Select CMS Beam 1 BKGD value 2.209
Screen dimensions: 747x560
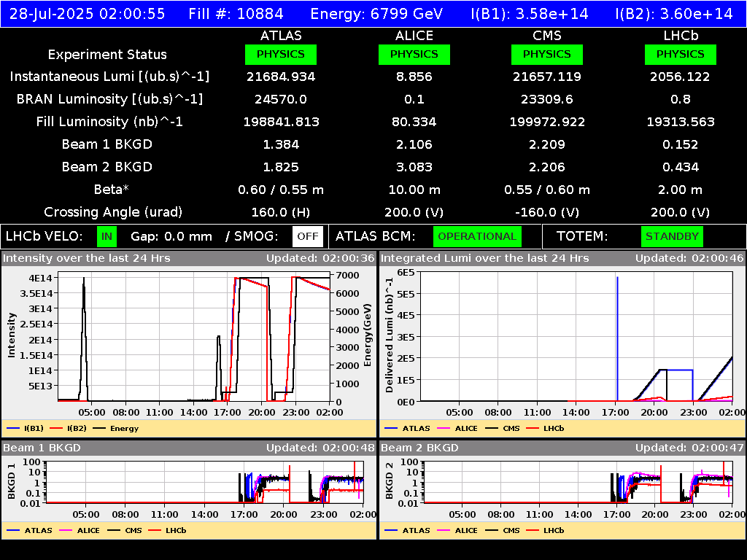pos(547,144)
